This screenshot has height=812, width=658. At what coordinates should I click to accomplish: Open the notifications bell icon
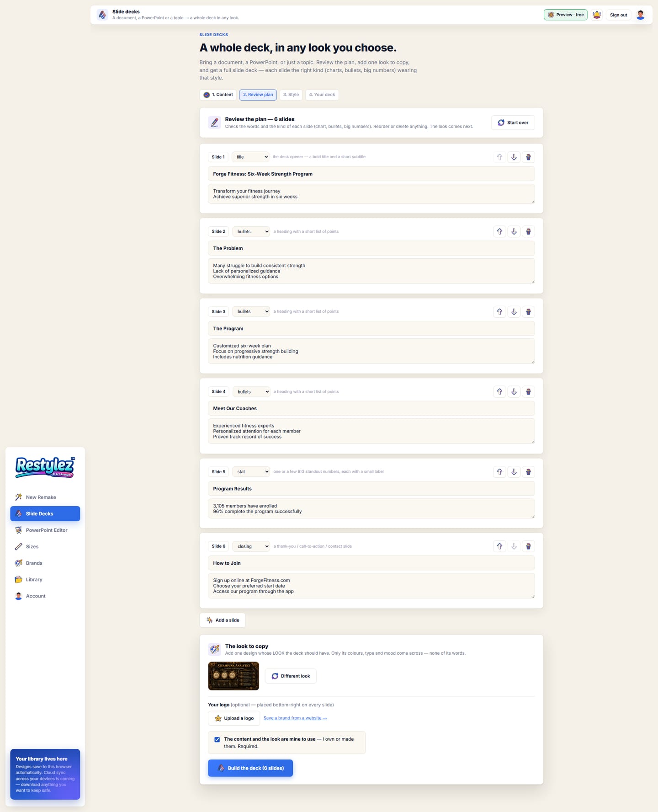pyautogui.click(x=596, y=15)
